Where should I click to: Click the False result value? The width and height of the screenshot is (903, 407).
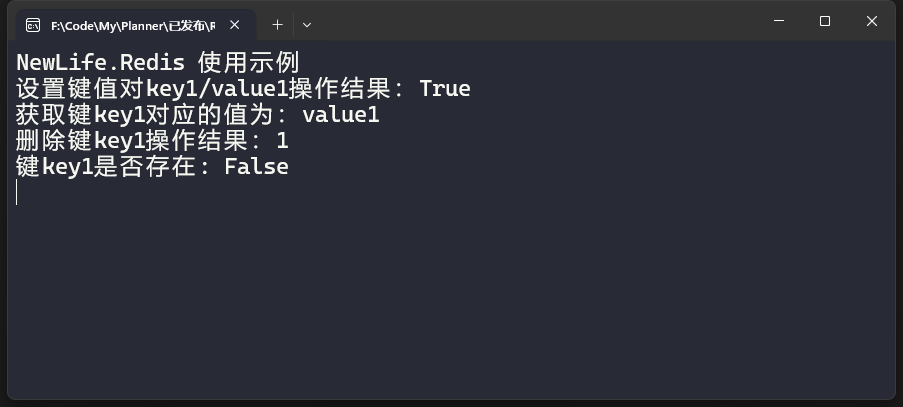coord(256,167)
